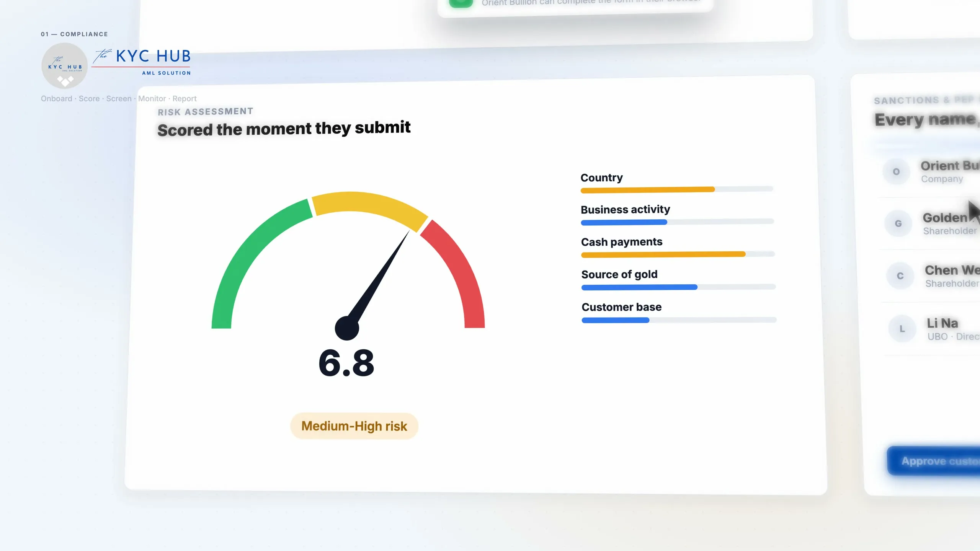Viewport: 980px width, 551px height.
Task: Click the 'Orient Bullion can complete' notification text
Action: (591, 2)
